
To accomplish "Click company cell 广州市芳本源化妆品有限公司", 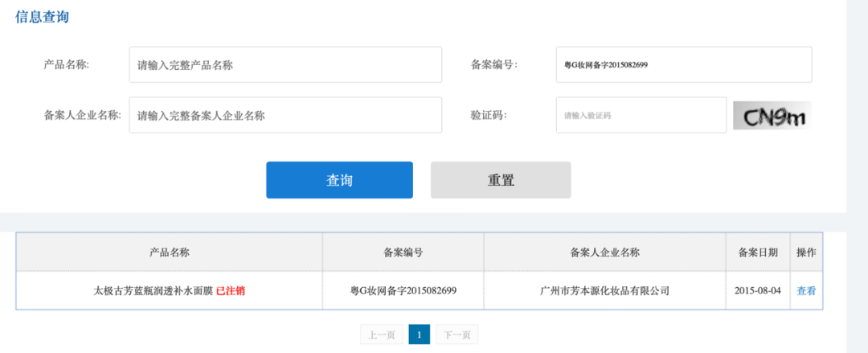I will 605,290.
